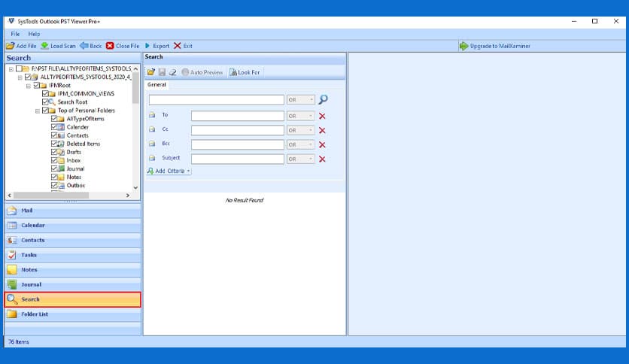Image resolution: width=629 pixels, height=364 pixels.
Task: Remove the To criteria row
Action: 322,117
